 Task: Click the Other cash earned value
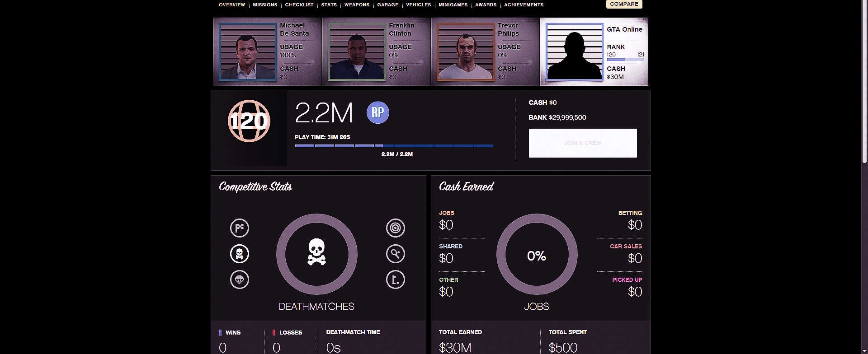[x=446, y=292]
